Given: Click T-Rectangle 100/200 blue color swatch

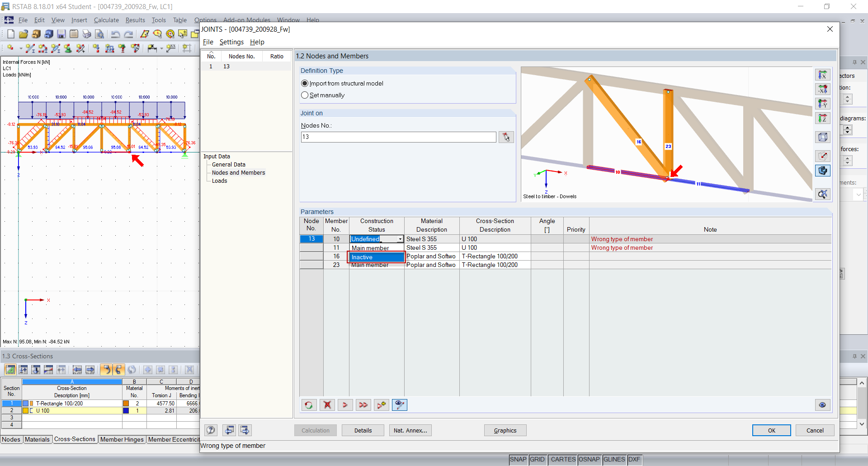Looking at the screenshot, I should coord(26,404).
